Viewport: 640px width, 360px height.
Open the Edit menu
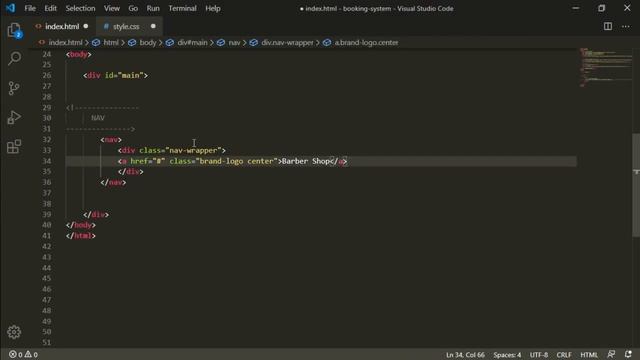50,8
